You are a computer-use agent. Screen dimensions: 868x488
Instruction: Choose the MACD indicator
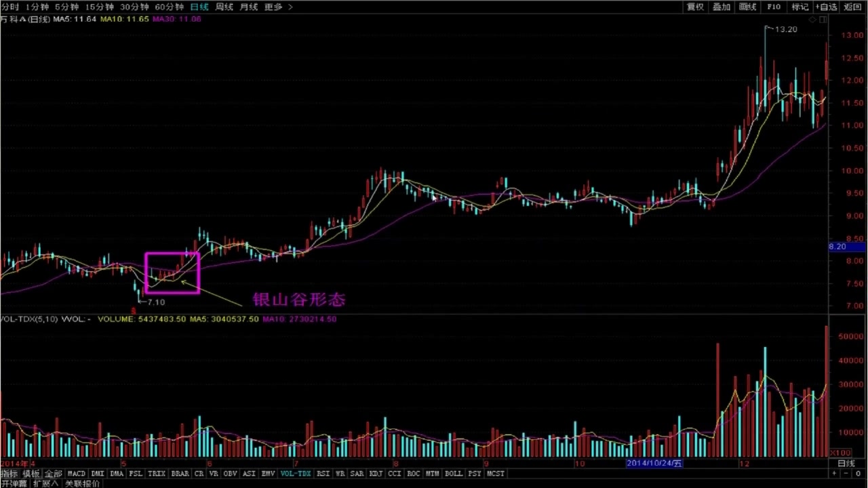(x=77, y=474)
